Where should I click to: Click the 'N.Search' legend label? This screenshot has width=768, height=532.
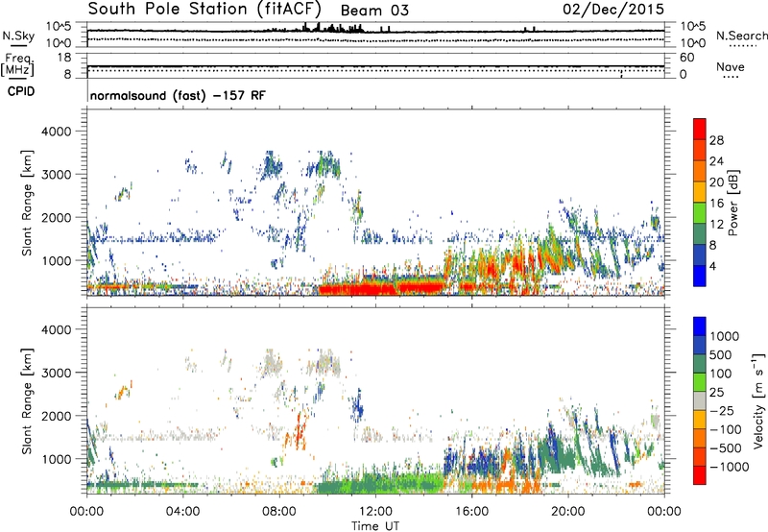(x=741, y=36)
